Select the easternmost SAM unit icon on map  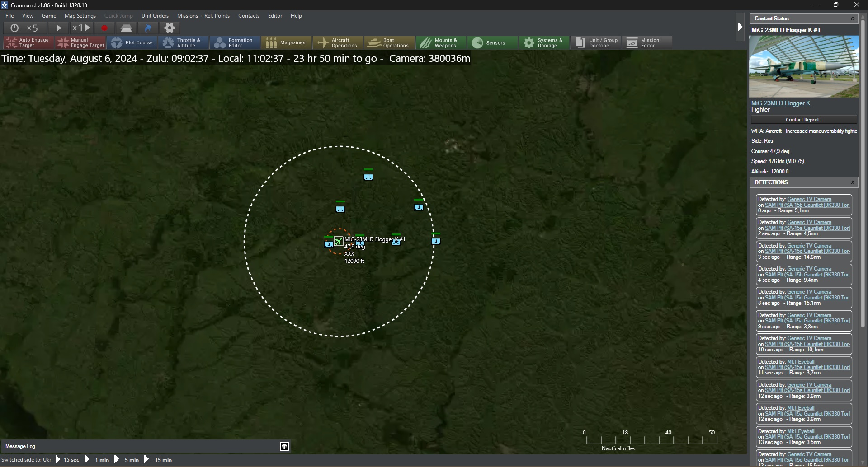[x=436, y=241]
